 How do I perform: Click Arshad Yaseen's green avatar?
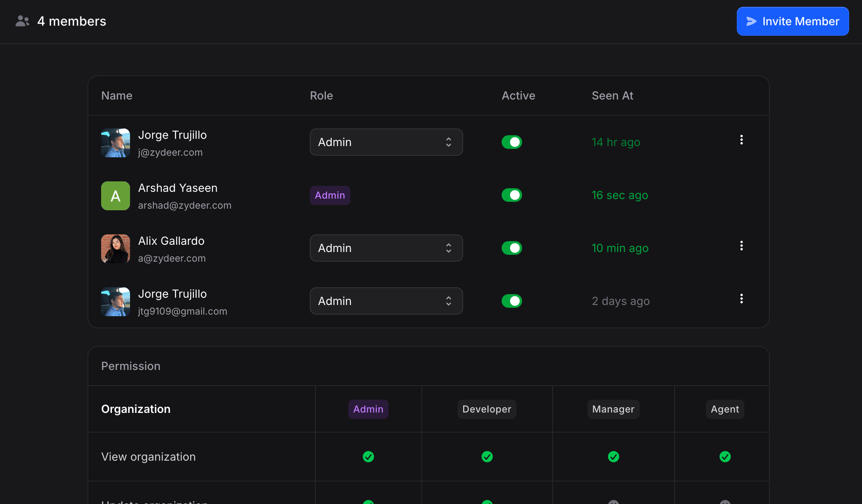coord(115,196)
